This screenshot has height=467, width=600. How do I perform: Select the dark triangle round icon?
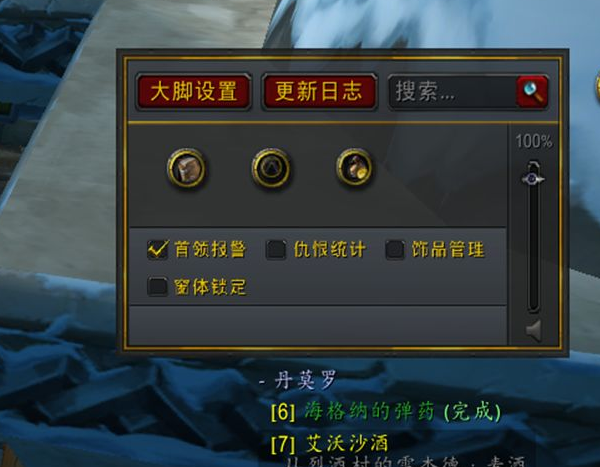click(x=271, y=168)
